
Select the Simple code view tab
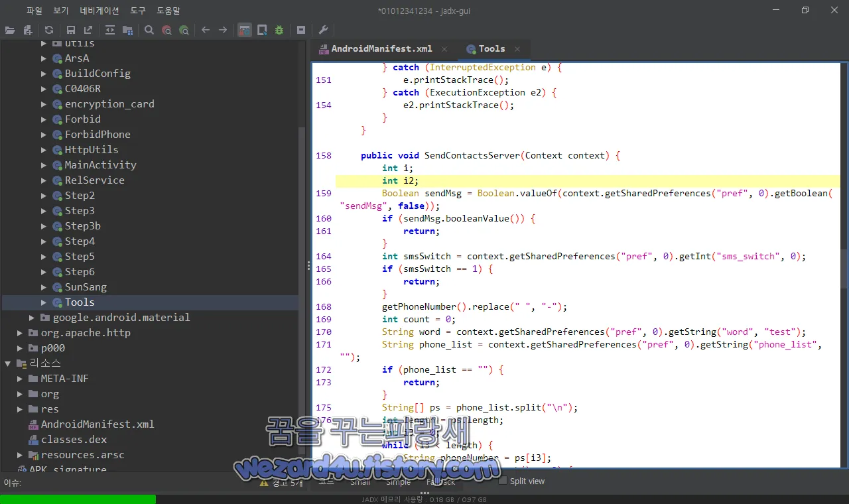point(399,482)
